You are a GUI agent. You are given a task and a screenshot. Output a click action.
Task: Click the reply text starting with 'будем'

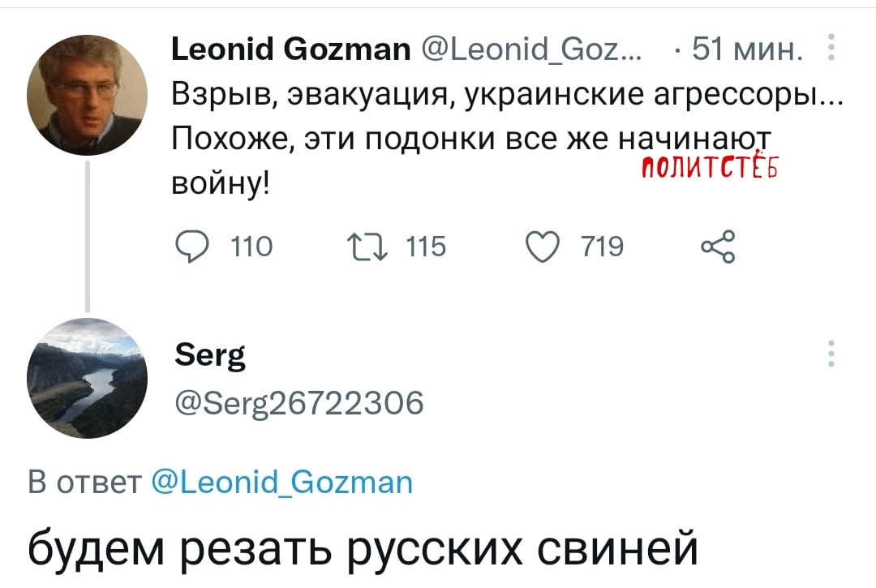pyautogui.click(x=362, y=549)
